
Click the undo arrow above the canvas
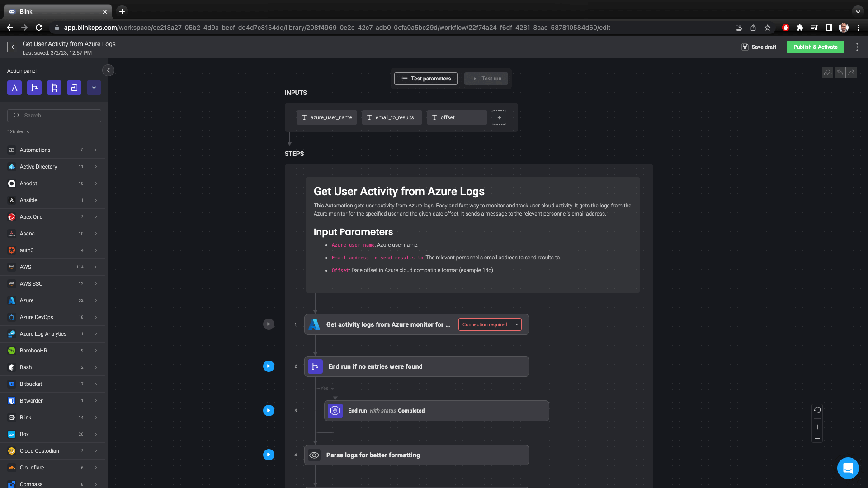tap(840, 73)
